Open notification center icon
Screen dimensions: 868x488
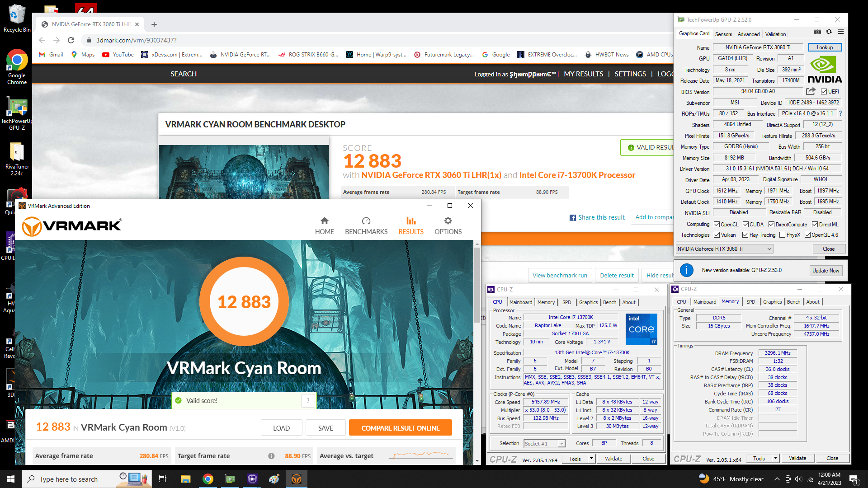click(x=854, y=479)
